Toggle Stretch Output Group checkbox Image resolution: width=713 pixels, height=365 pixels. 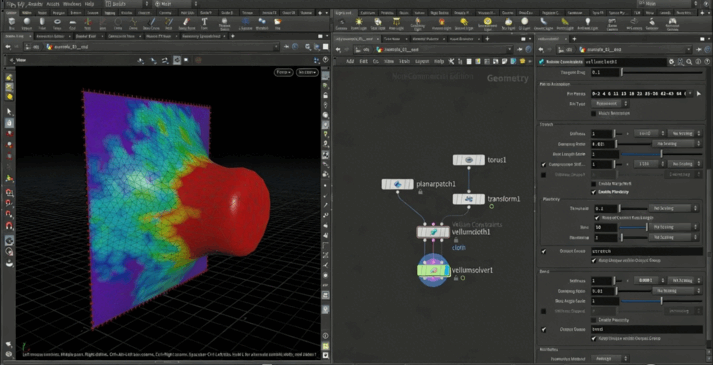[x=544, y=251]
